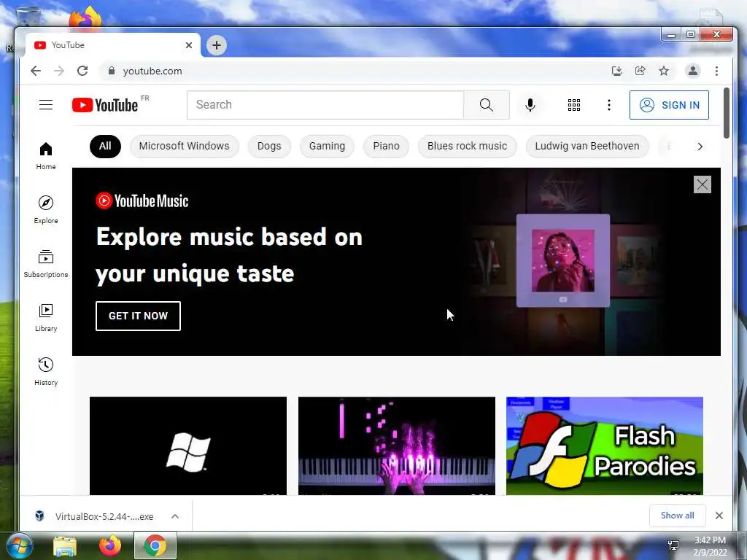Click Show all downloads
The image size is (747, 560).
(678, 516)
